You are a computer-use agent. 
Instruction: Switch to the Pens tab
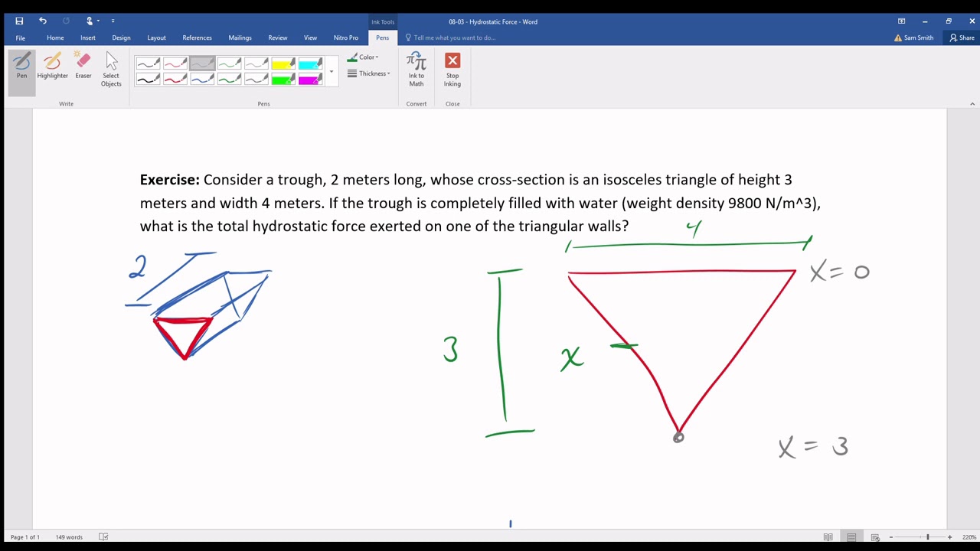382,37
